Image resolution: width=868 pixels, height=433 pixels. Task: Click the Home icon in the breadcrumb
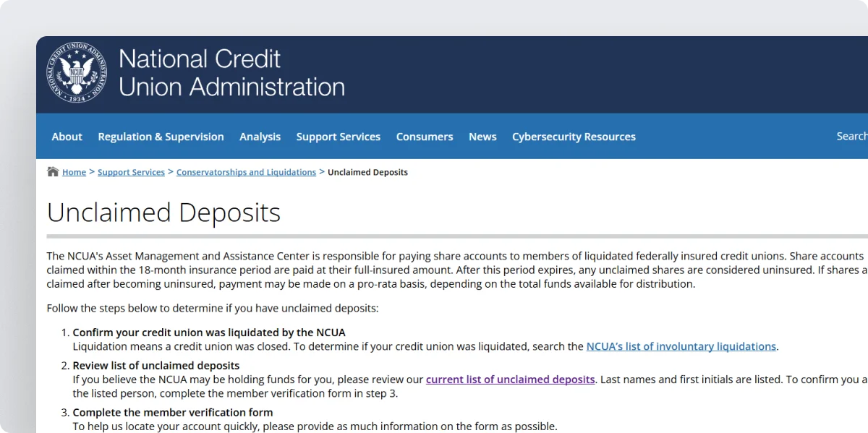[53, 171]
